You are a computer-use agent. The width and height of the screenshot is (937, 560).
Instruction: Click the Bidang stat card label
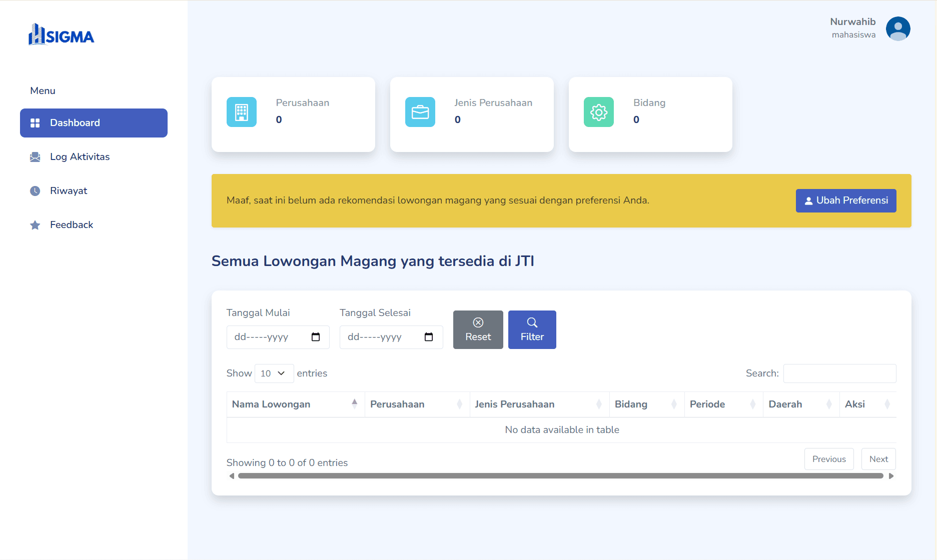(x=649, y=102)
